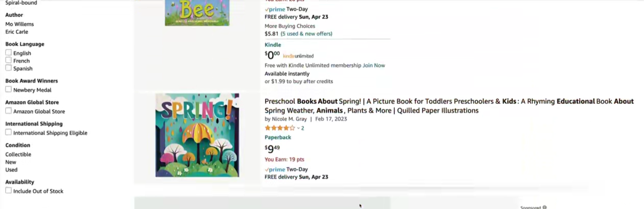The width and height of the screenshot is (644, 209).
Task: Click the star rating of Spring book
Action: pos(280,128)
